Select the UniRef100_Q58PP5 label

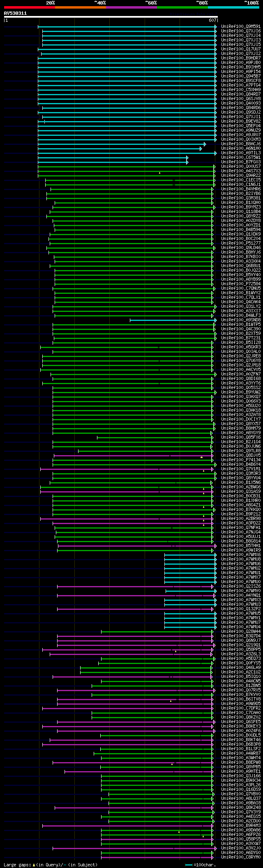(241, 649)
